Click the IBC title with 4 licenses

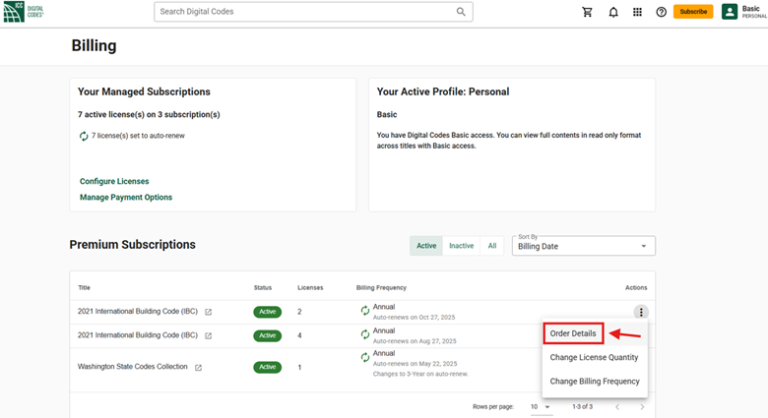tap(138, 335)
